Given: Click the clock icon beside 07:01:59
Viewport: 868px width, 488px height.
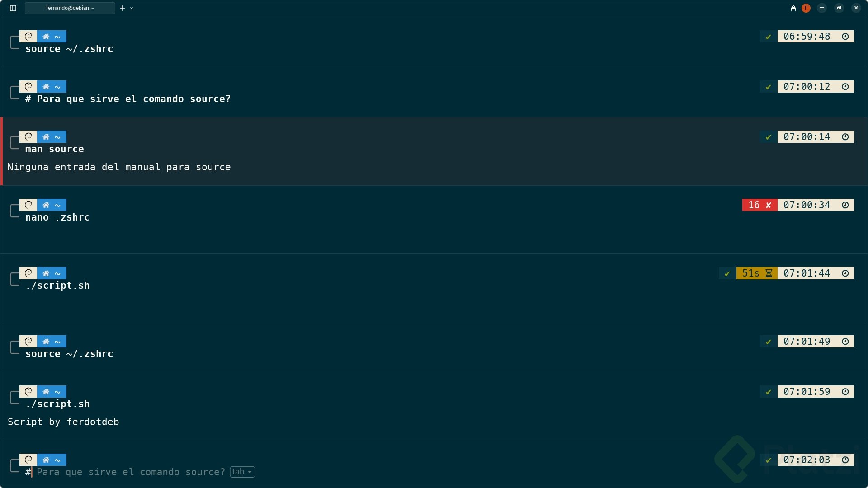Looking at the screenshot, I should click(x=845, y=392).
